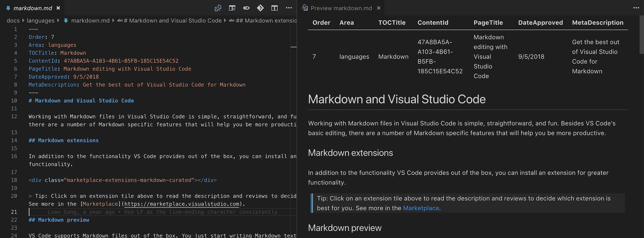Viewport: 644px width, 238px height.
Task: Click '## Markdown preview' heading in editor
Action: click(59, 220)
